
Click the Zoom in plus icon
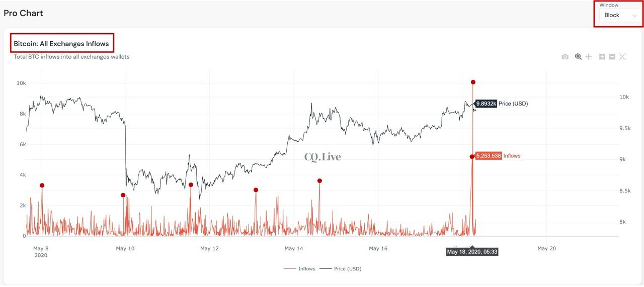click(x=602, y=57)
